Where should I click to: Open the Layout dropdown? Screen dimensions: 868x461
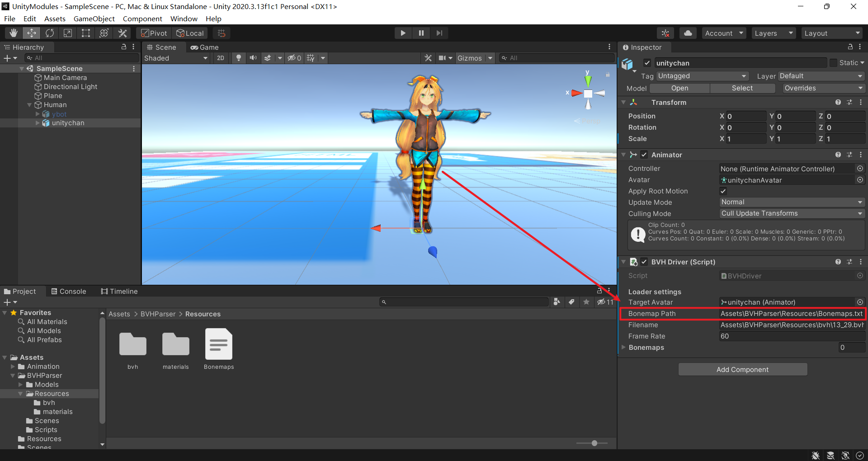tap(832, 33)
